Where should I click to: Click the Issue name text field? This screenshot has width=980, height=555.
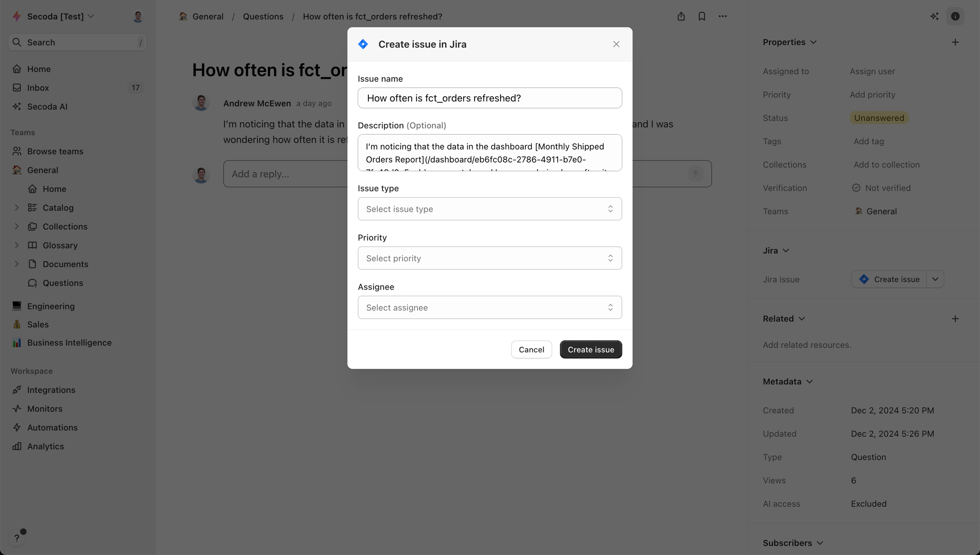point(490,98)
